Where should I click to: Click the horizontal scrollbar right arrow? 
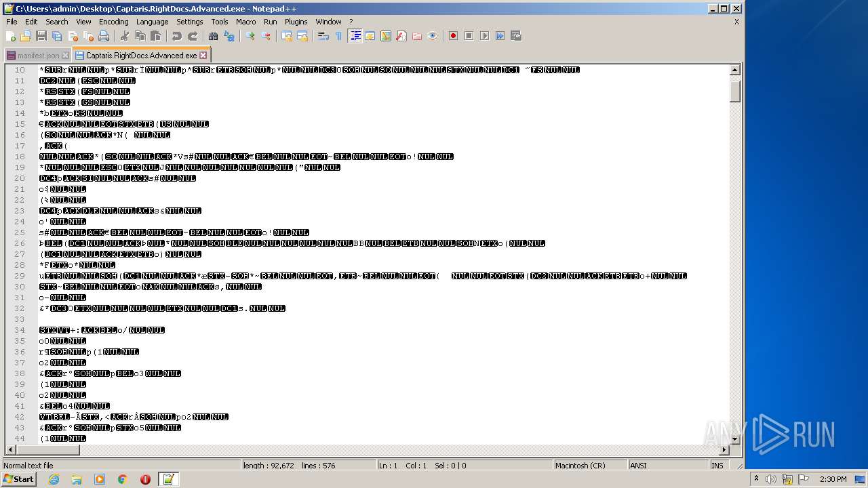point(724,449)
